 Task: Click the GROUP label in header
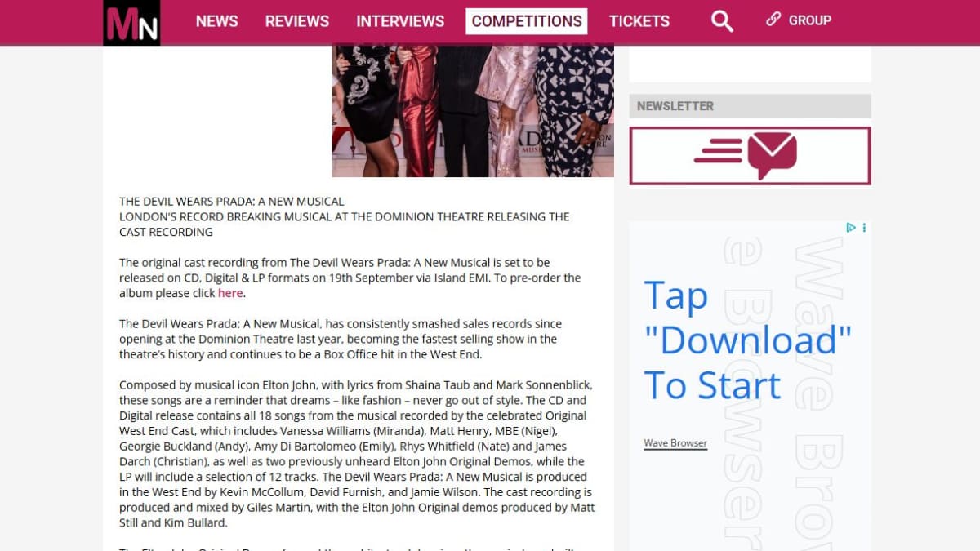pos(810,20)
